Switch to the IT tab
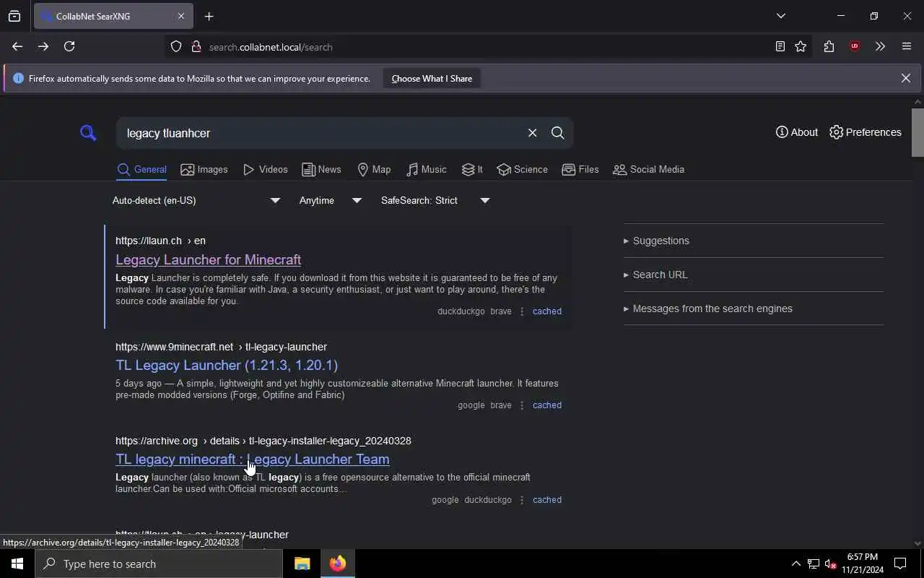 pos(472,169)
